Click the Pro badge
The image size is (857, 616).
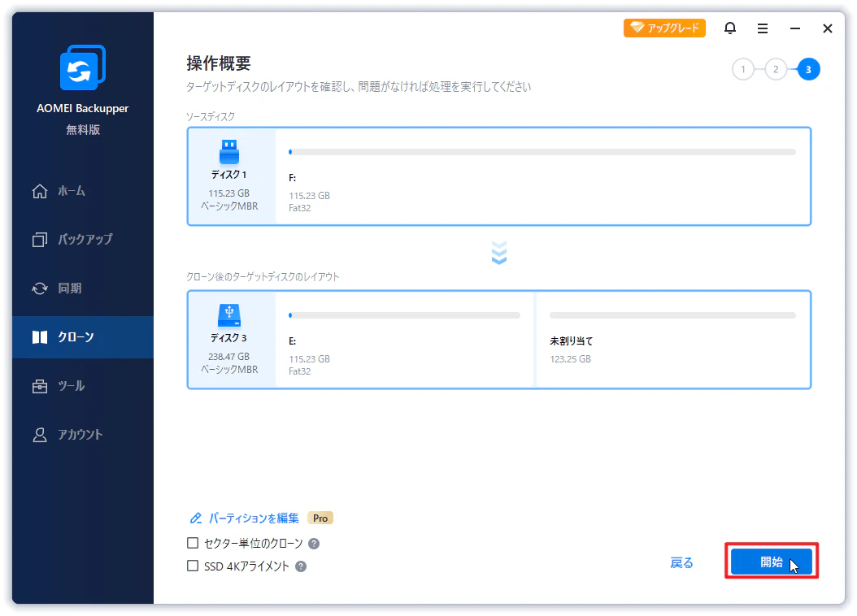click(320, 518)
